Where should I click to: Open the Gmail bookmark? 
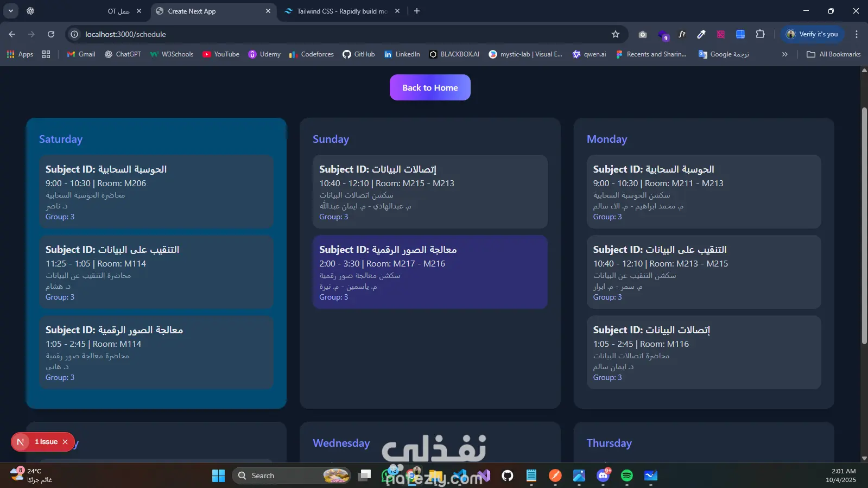(81, 54)
